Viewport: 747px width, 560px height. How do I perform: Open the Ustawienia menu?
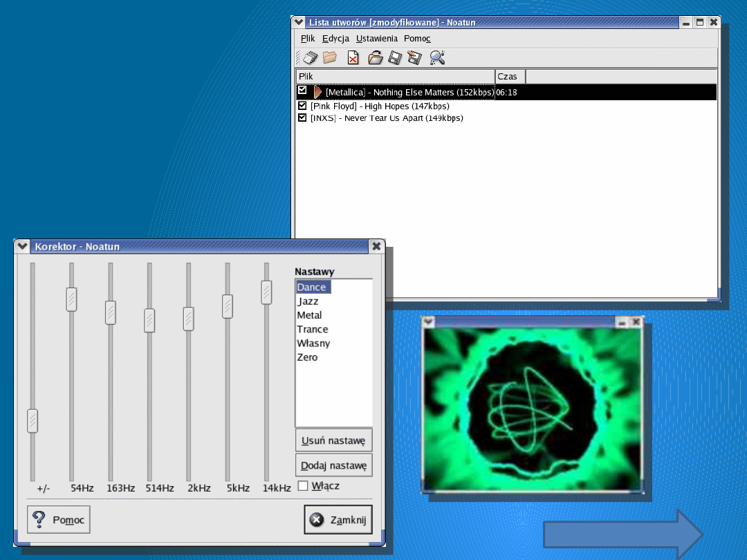(x=376, y=39)
